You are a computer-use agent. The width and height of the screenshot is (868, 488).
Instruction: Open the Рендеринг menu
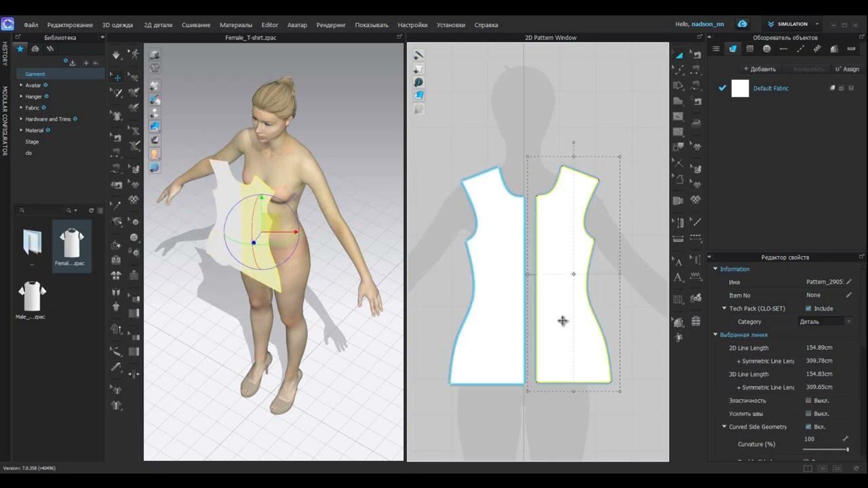[332, 25]
